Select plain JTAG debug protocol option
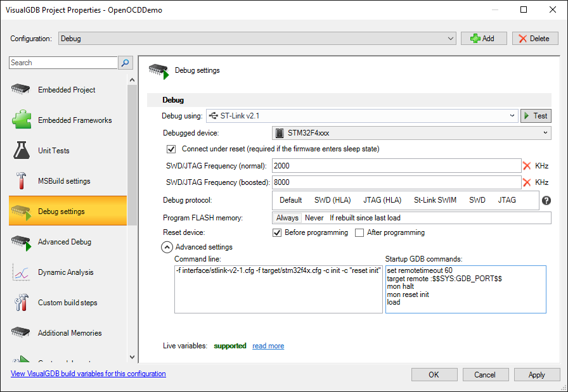 (507, 200)
